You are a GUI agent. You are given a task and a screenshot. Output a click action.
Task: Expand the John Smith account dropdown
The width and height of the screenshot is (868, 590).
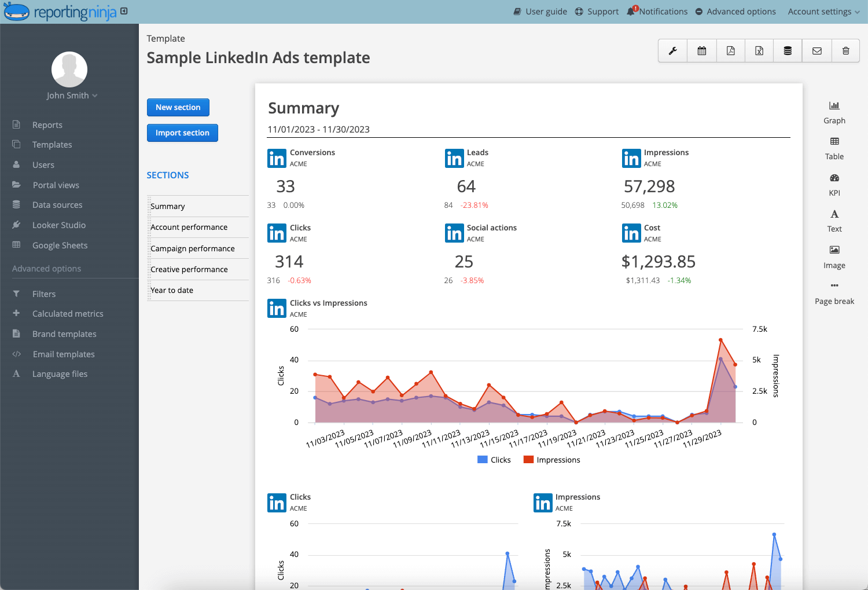[x=72, y=95]
